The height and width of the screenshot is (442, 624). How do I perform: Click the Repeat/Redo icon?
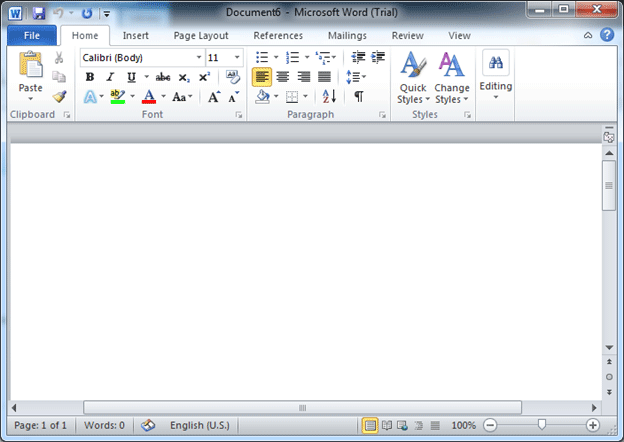pos(87,14)
